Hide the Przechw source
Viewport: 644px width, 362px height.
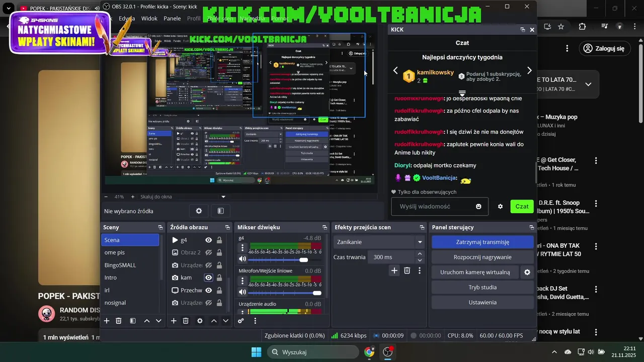pos(208,290)
